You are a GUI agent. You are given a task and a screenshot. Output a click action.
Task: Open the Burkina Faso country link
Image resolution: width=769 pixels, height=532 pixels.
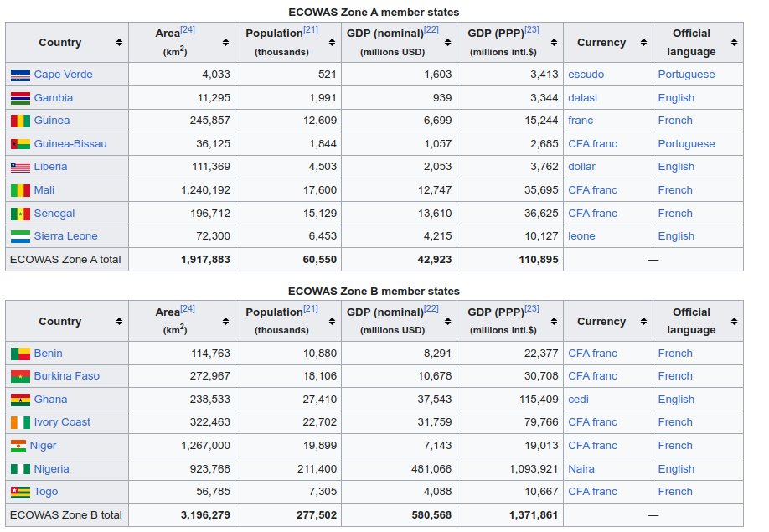pos(67,376)
